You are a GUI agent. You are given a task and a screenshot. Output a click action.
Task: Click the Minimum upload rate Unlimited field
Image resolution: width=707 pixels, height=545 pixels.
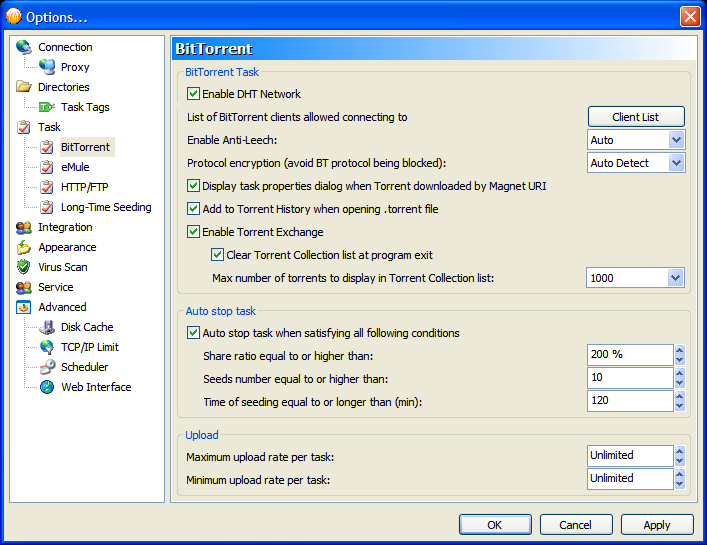tap(630, 479)
